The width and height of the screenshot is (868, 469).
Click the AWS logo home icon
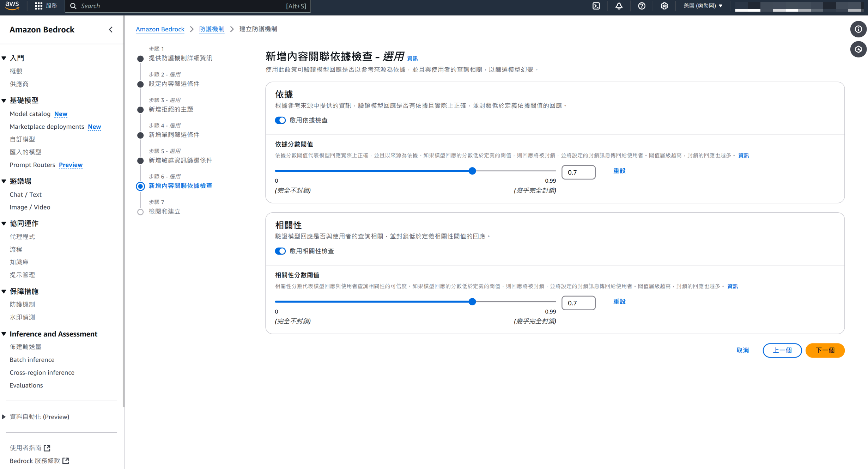[x=12, y=5]
